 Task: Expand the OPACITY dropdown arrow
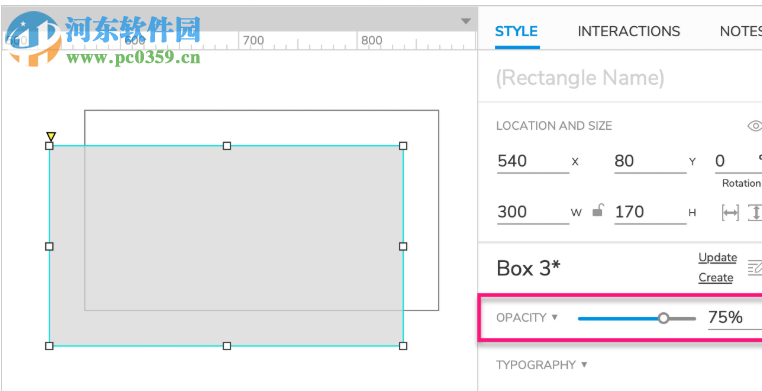(554, 317)
